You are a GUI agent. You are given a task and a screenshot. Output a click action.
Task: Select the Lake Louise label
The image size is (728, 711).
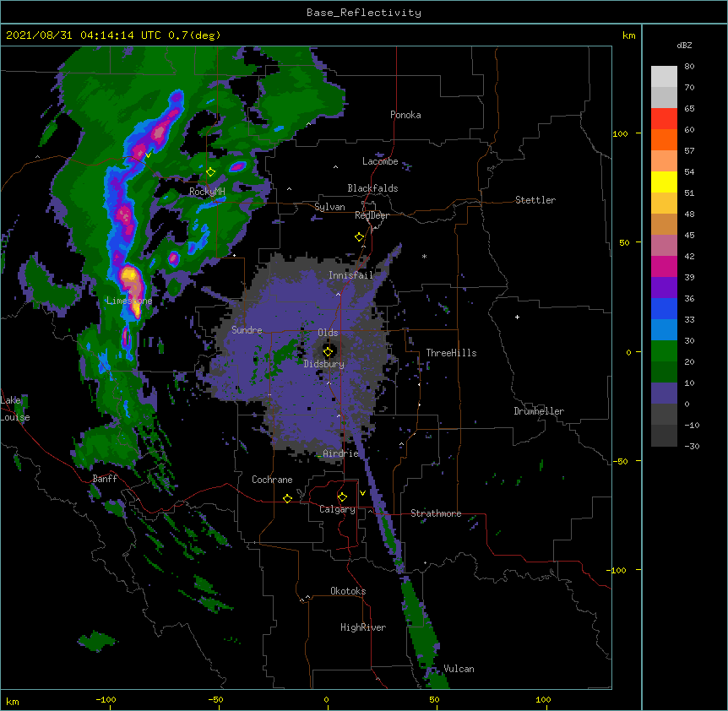[x=14, y=409]
